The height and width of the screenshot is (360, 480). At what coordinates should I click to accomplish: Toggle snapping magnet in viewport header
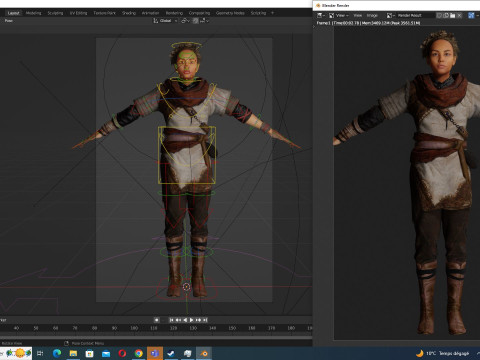tap(196, 21)
